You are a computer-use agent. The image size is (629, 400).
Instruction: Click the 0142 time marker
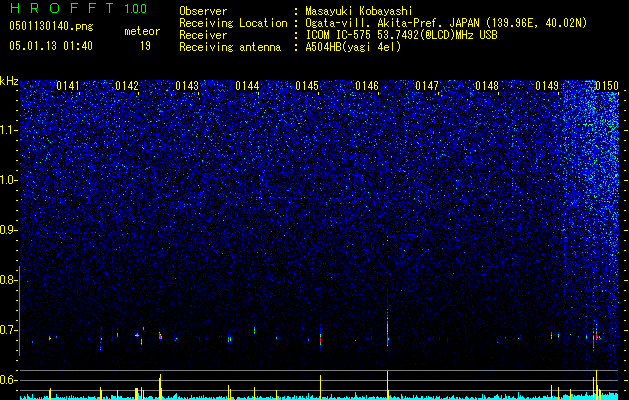127,86
